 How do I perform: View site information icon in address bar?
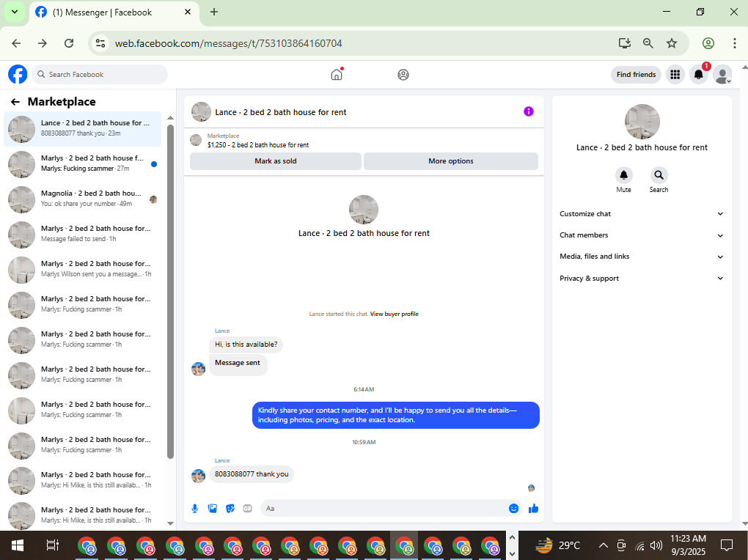click(x=100, y=43)
